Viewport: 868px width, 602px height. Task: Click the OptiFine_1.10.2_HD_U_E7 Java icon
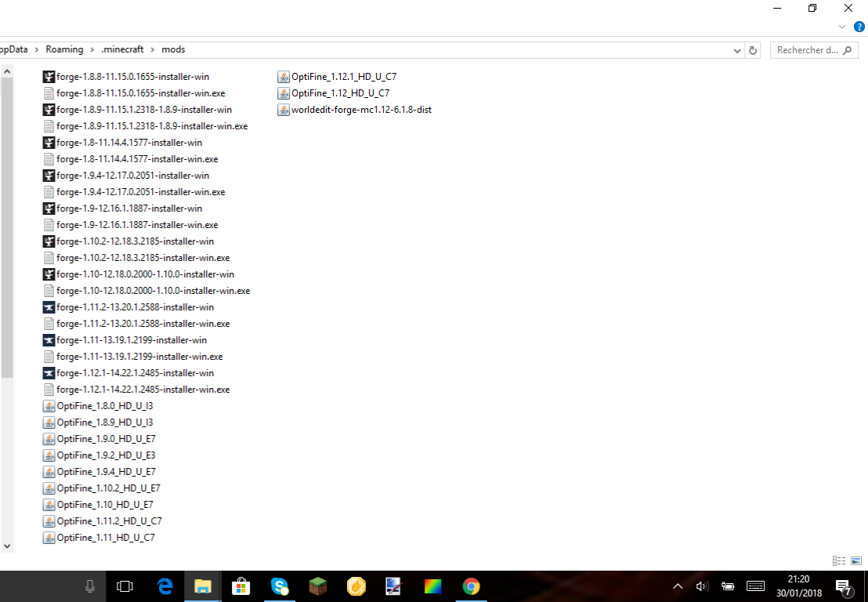[x=49, y=488]
